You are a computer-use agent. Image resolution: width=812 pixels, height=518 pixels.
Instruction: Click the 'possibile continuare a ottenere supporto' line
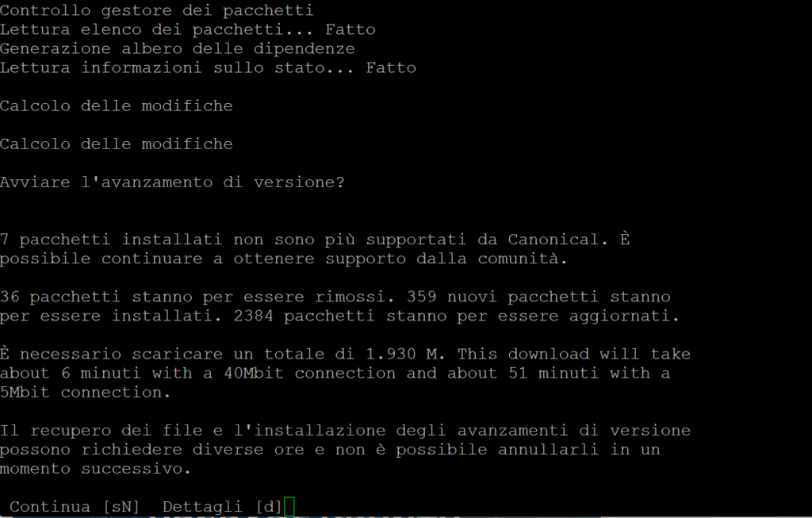tap(203, 259)
